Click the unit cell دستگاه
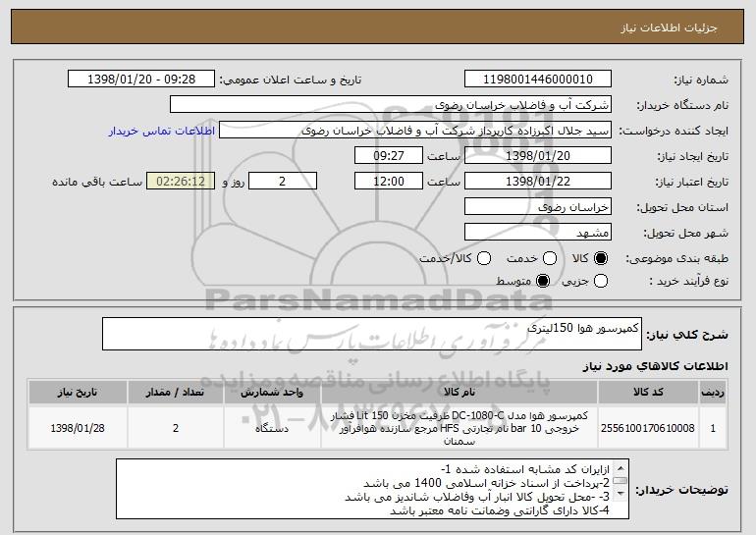Image resolution: width=756 pixels, height=535 pixels. (x=272, y=428)
